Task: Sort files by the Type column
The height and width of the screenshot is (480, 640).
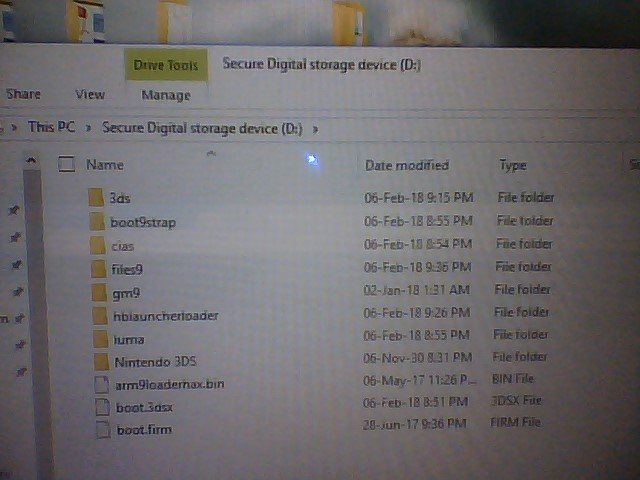Action: click(513, 165)
